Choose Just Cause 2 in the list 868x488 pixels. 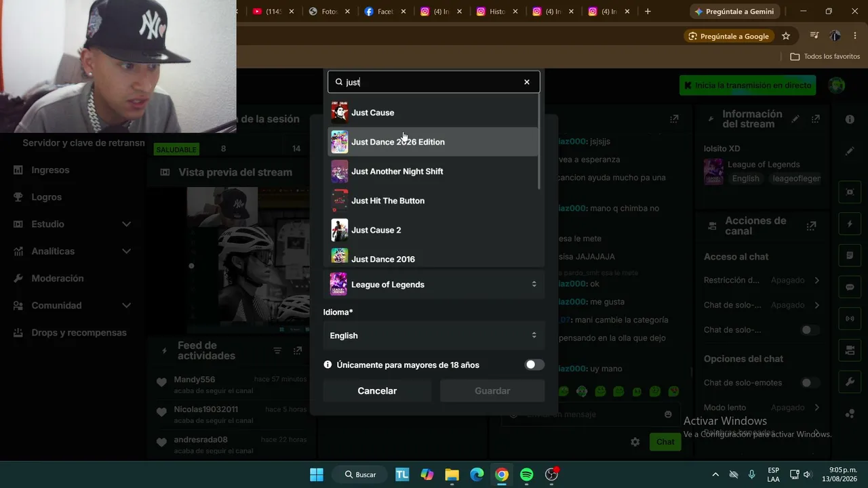tap(433, 230)
